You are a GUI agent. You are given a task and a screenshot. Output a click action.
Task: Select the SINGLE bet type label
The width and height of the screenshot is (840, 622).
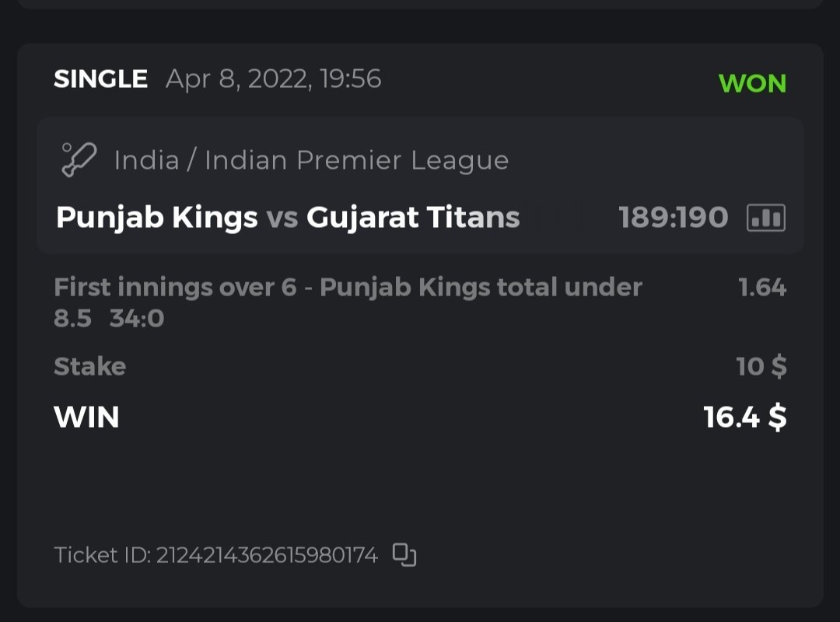pyautogui.click(x=100, y=79)
